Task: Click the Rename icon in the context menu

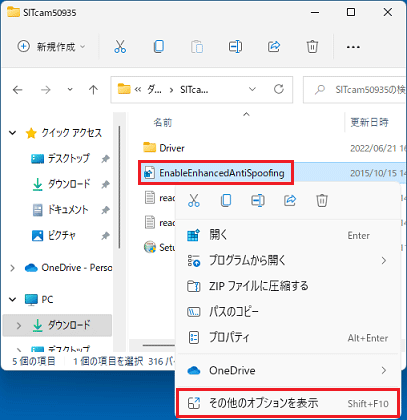Action: (258, 200)
